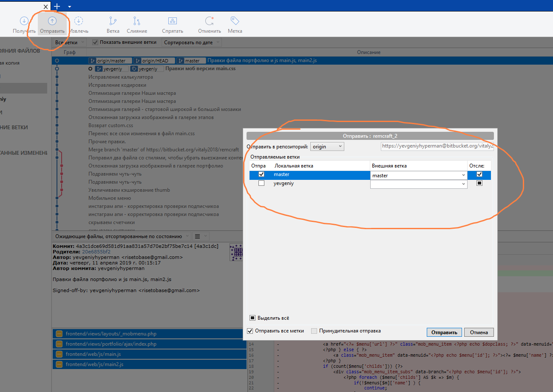553x392 pixels.
Task: Select commit Увеличиваем кэширование thumb
Action: (x=129, y=190)
